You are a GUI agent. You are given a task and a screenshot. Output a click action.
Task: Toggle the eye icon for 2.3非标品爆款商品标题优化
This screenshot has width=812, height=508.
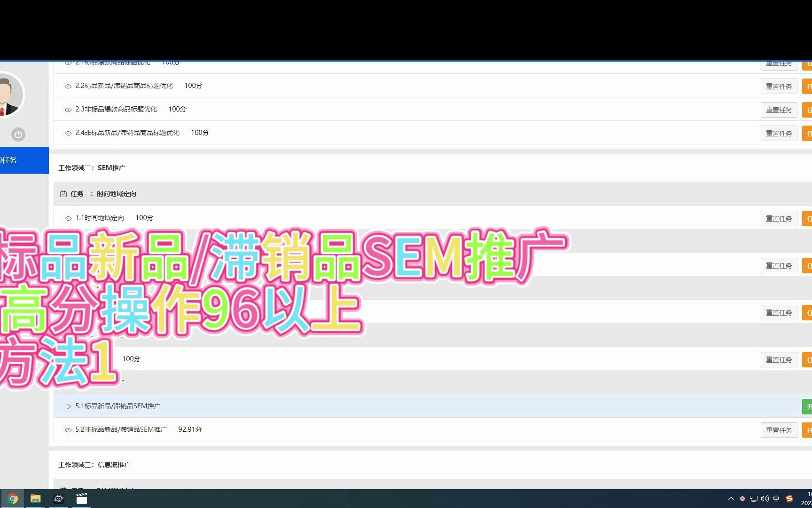click(68, 109)
